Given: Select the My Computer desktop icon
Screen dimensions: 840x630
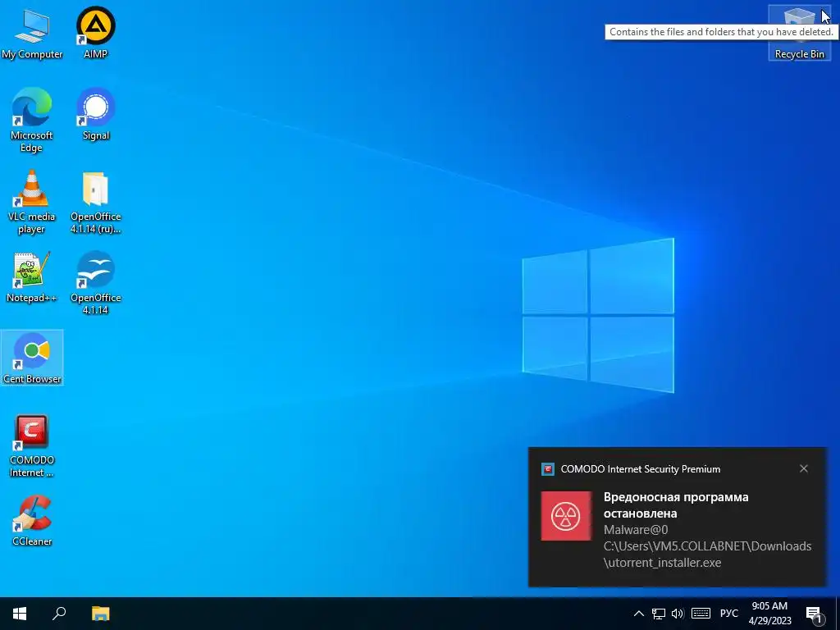Looking at the screenshot, I should tap(32, 33).
